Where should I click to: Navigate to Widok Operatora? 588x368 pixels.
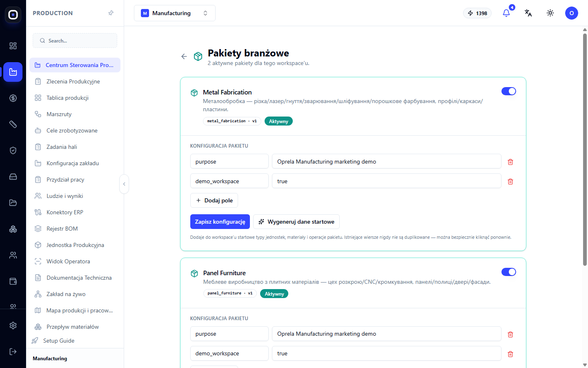[75, 261]
